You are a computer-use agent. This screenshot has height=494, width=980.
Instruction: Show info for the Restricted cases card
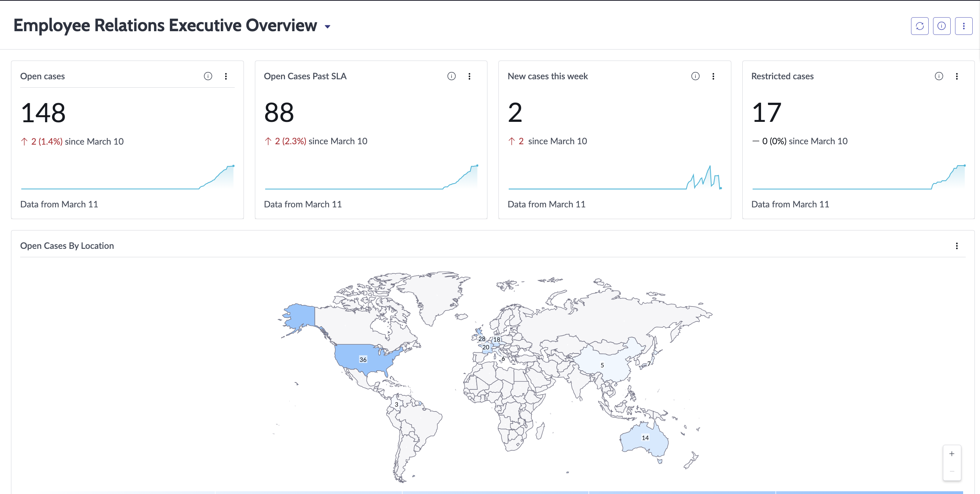[x=939, y=76]
